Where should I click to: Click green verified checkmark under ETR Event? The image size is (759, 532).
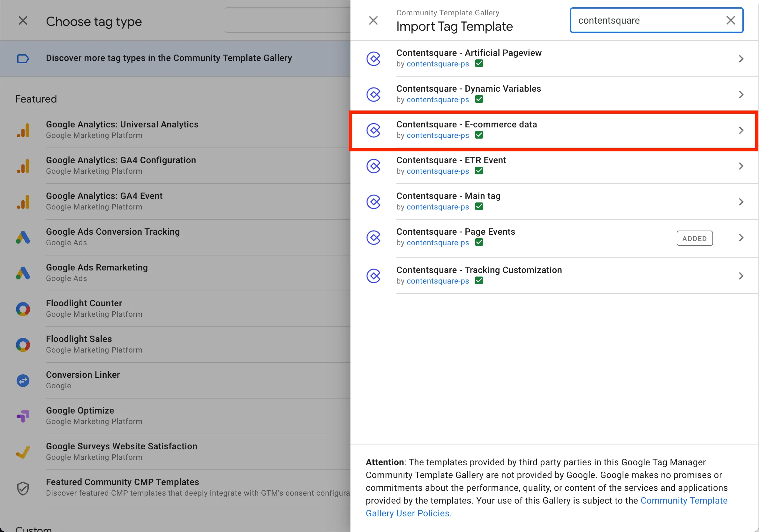click(x=479, y=171)
